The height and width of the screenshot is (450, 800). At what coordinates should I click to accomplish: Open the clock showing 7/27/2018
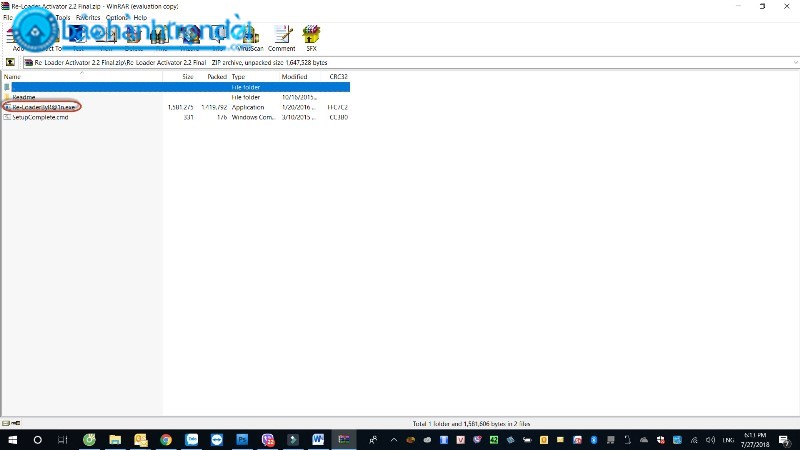coord(755,440)
